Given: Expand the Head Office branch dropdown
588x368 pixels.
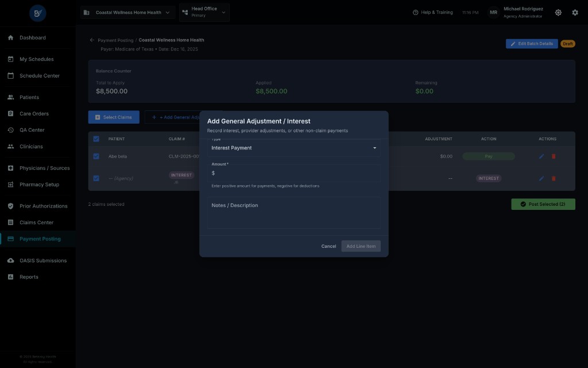Looking at the screenshot, I should [204, 12].
